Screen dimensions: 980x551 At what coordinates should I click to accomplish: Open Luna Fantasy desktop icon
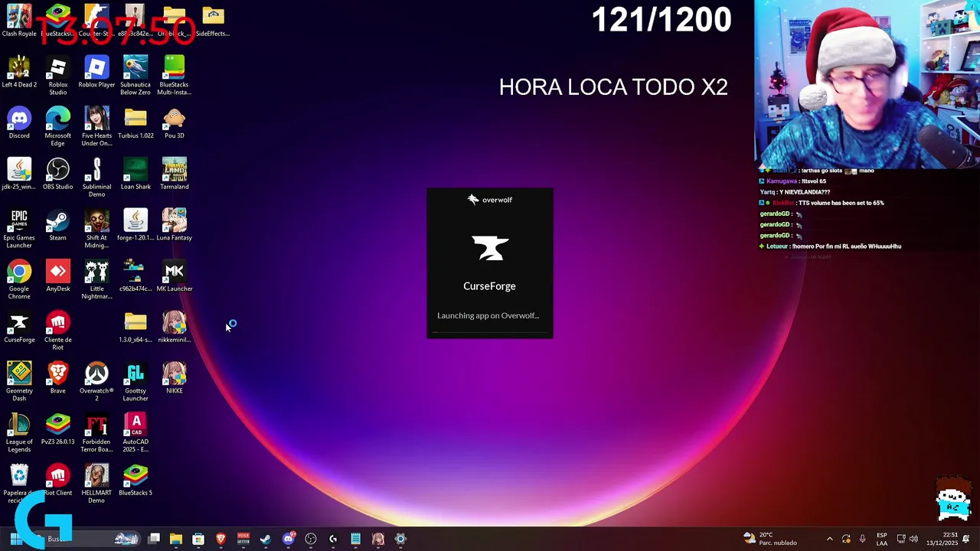174,225
